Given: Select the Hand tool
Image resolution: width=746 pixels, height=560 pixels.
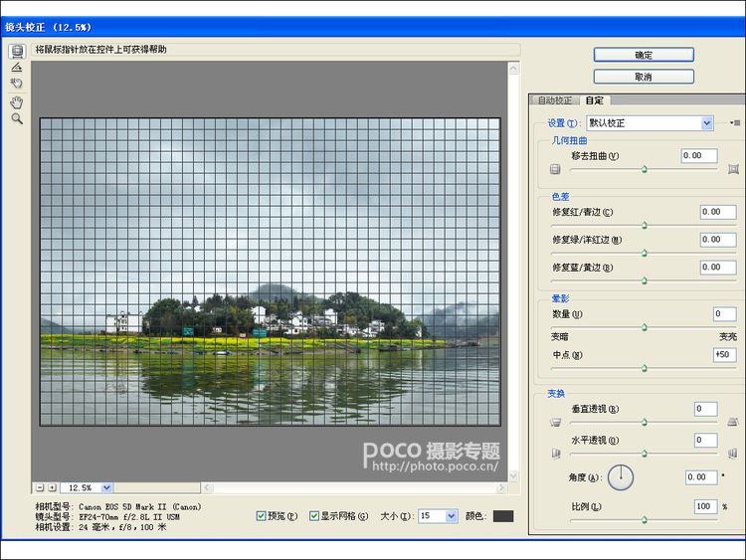Looking at the screenshot, I should tap(17, 101).
